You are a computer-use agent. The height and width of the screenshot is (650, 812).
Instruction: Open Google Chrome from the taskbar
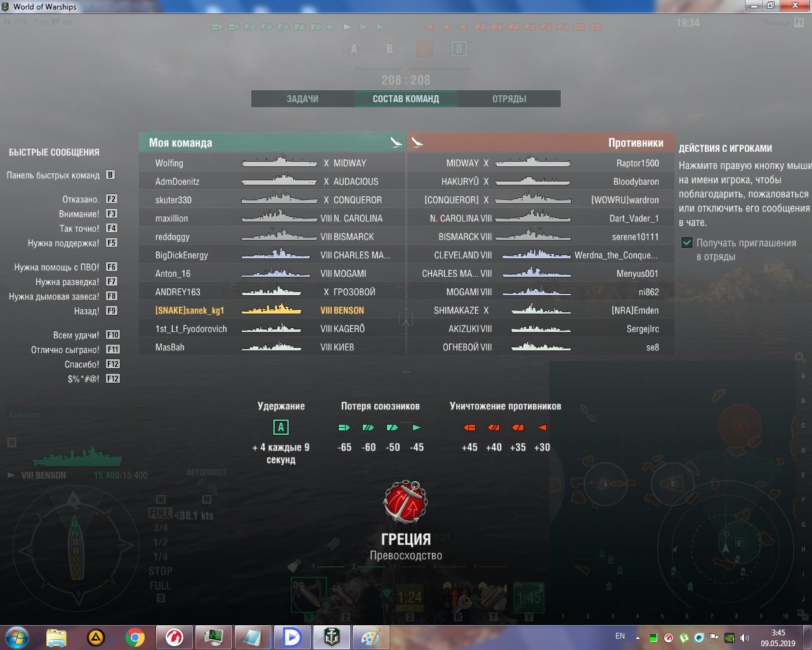(134, 637)
